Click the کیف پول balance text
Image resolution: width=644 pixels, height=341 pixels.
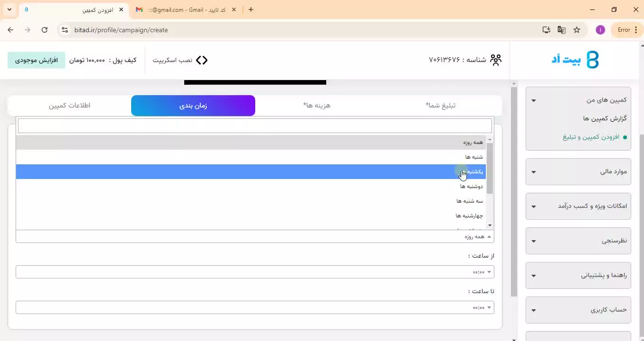point(103,60)
